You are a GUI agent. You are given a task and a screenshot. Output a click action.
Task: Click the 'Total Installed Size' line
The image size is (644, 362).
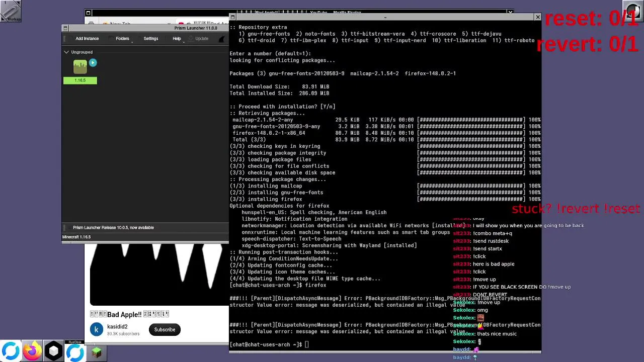[x=279, y=94]
